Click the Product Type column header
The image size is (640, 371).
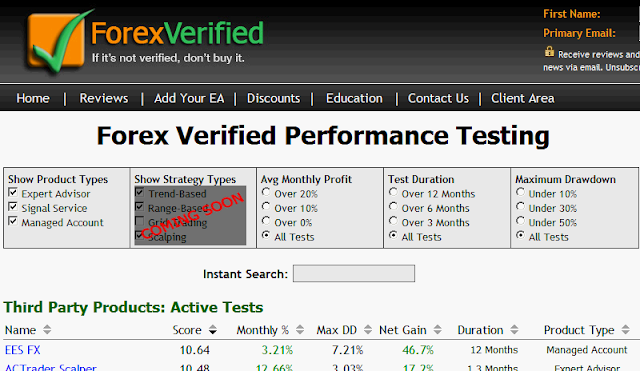pos(579,330)
